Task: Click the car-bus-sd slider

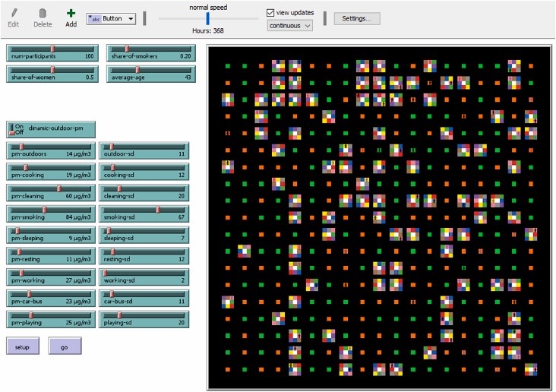Action: coord(144,298)
